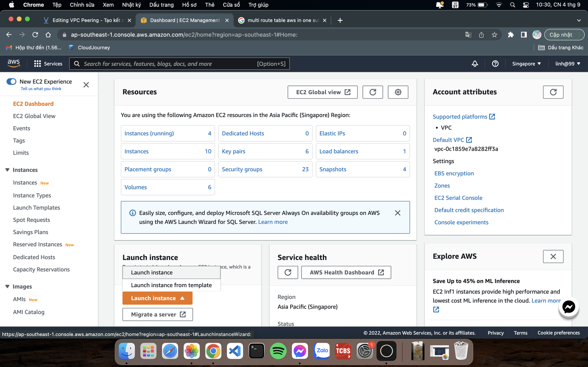
Task: Open Instances (running) resource link
Action: tap(149, 133)
